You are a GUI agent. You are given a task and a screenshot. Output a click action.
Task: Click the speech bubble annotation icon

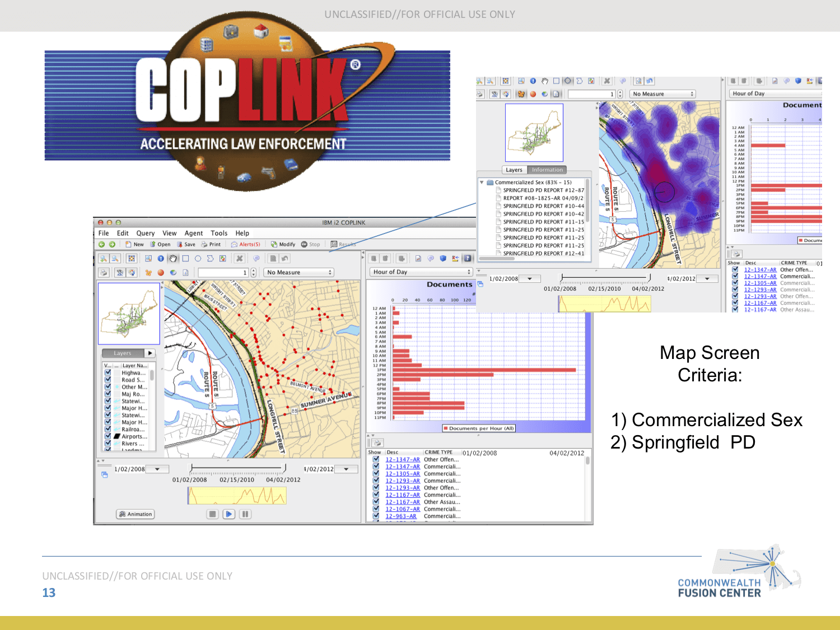click(x=256, y=258)
